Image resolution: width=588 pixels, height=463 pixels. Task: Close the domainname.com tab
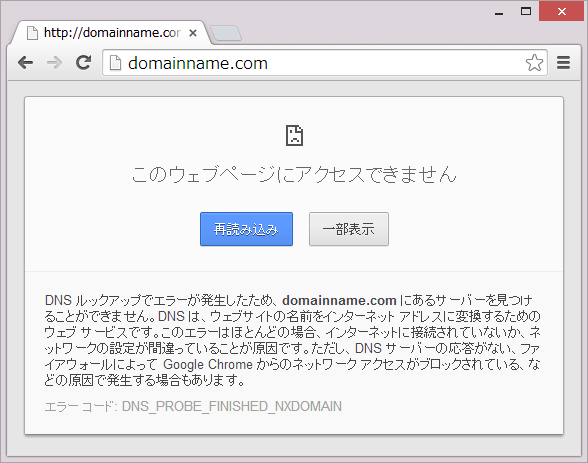click(x=193, y=33)
